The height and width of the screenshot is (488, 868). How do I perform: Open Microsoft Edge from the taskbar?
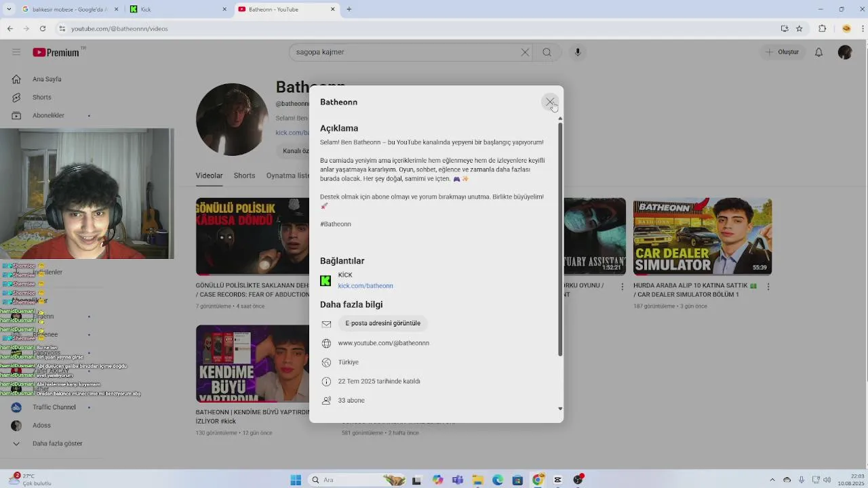498,480
